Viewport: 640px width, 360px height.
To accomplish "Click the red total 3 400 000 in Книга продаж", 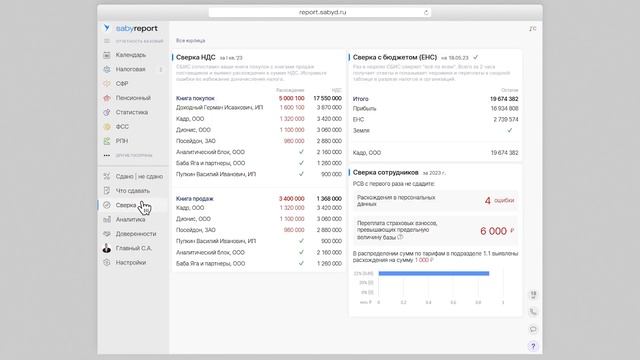I will 291,199.
